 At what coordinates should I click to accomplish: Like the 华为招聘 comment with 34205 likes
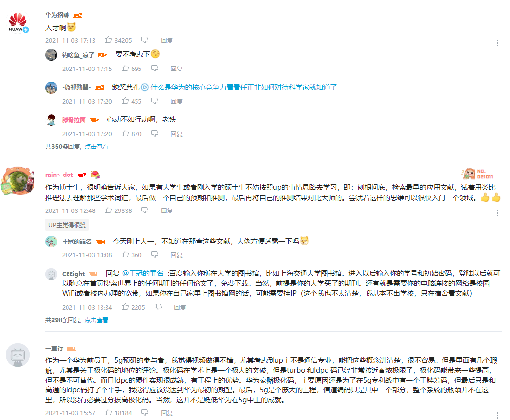108,40
